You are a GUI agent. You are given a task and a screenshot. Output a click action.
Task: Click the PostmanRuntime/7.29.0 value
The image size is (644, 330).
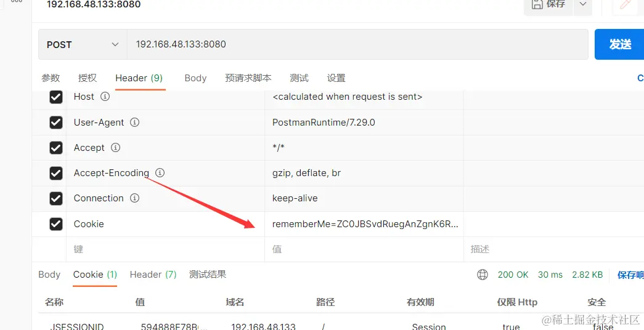pos(324,123)
